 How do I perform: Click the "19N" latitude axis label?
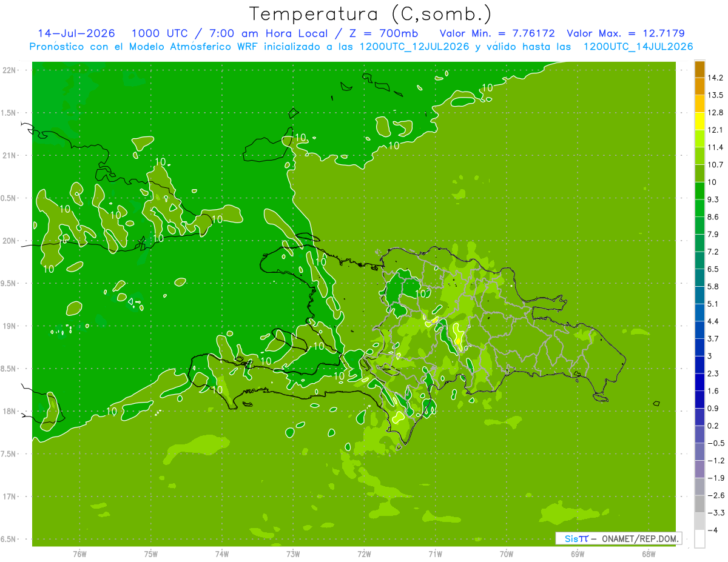(10, 326)
